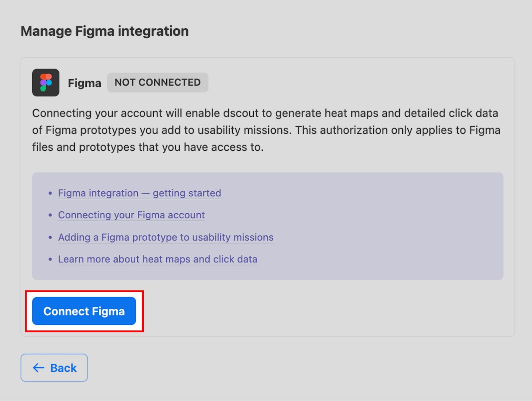Click the NOT CONNECTED status badge
Image resolution: width=532 pixels, height=401 pixels.
(158, 83)
